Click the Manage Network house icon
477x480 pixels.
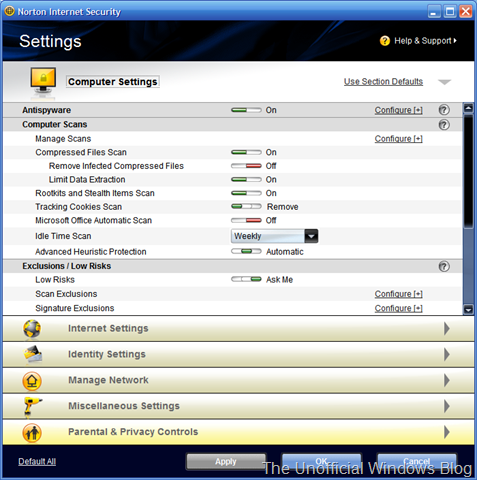(32, 381)
